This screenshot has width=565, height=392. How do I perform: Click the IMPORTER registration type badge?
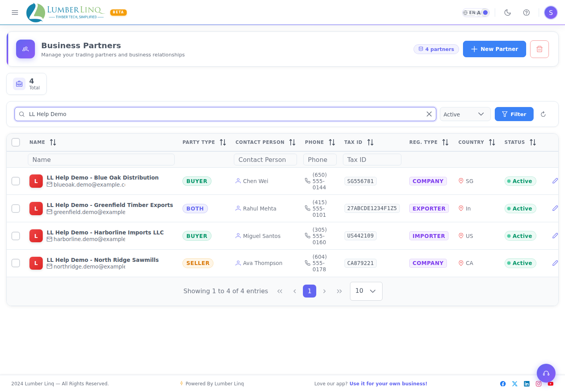(x=428, y=236)
